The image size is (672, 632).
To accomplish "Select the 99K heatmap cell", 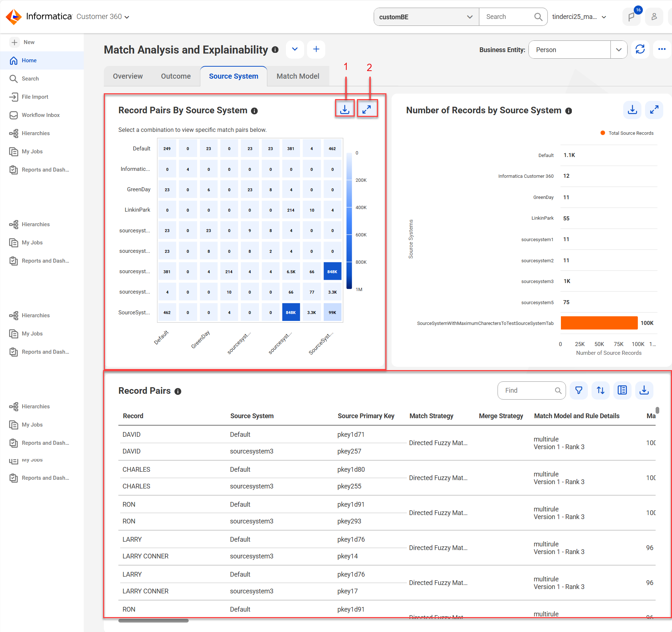I will pyautogui.click(x=332, y=312).
